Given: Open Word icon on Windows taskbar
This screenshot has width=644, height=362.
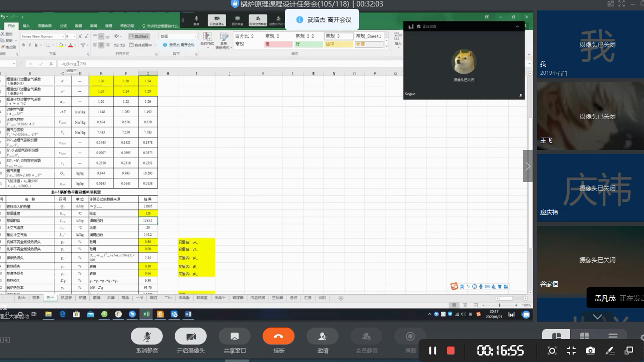Looking at the screenshot, I should tap(188, 314).
